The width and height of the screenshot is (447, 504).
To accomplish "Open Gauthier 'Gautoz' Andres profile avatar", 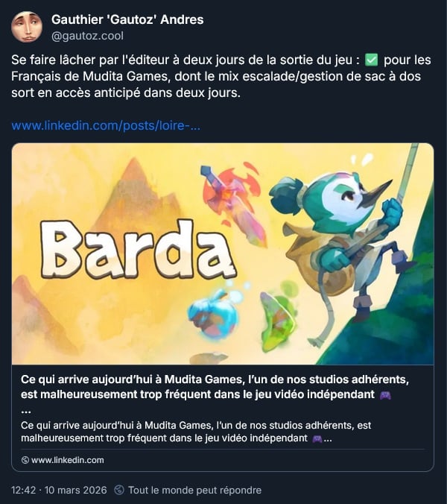I will 27,27.
